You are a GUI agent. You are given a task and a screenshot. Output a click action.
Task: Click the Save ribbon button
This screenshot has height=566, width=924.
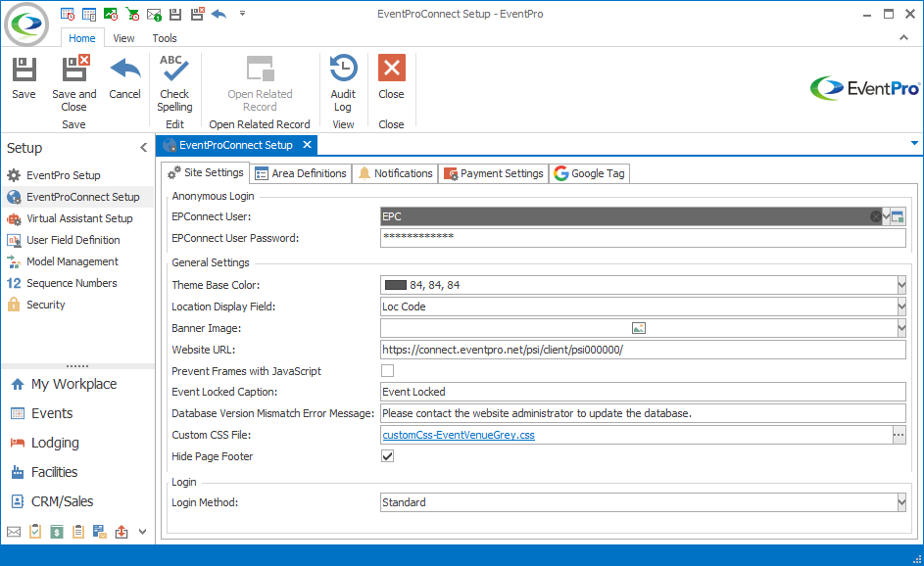click(24, 78)
